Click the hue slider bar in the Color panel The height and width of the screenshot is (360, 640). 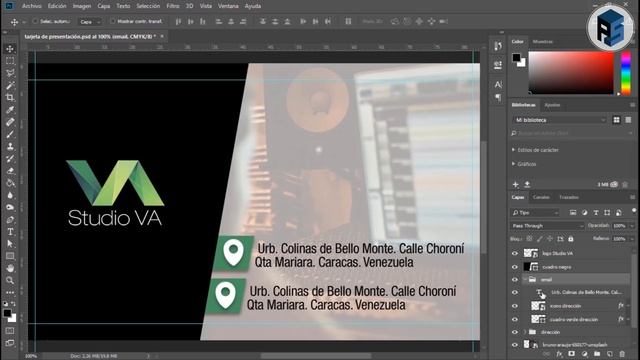626,73
